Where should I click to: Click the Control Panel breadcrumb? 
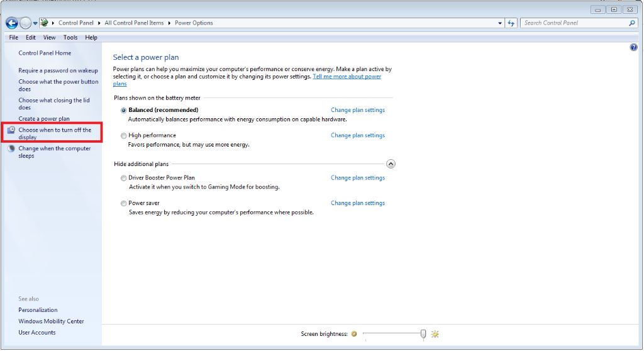(76, 23)
